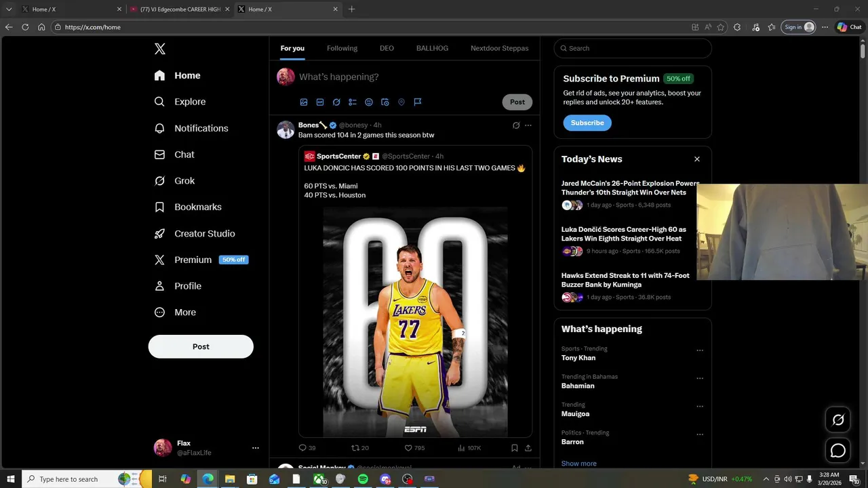Open a new browser tab

coord(351,9)
